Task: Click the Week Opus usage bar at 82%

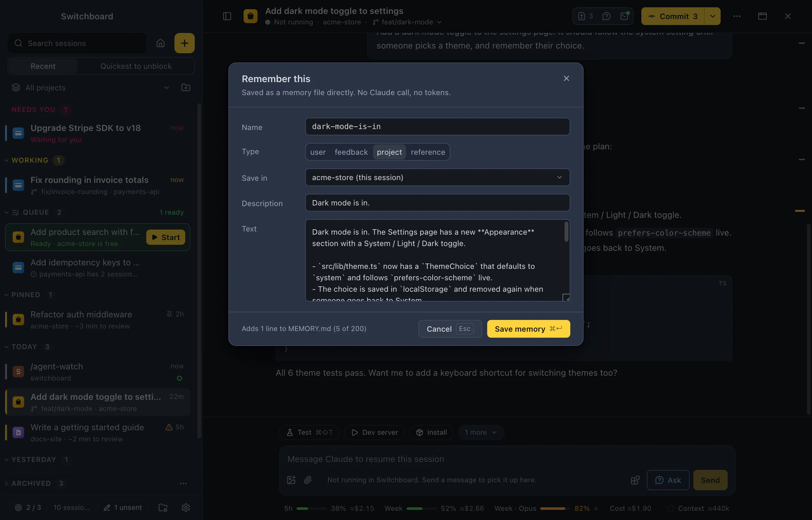Action: pyautogui.click(x=555, y=508)
